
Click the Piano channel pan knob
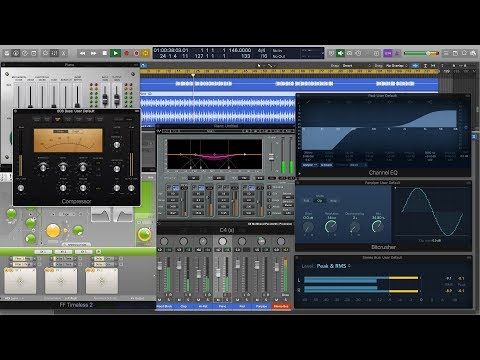pyautogui.click(x=222, y=241)
